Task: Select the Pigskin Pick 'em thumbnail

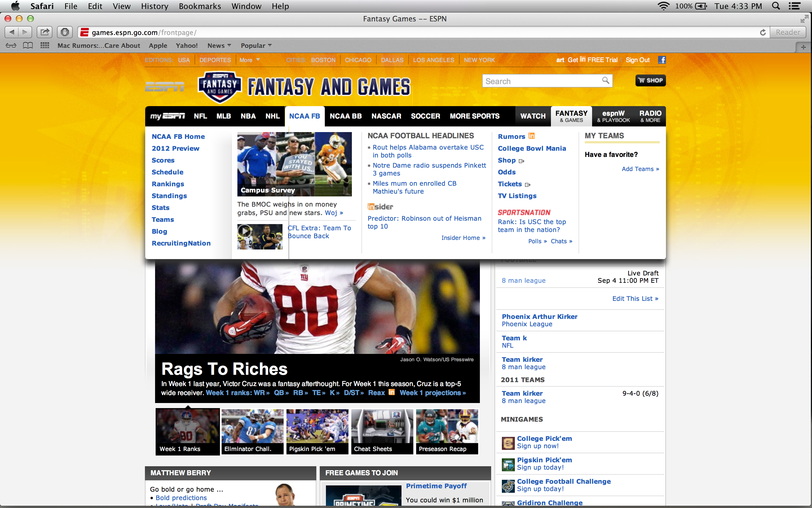Action: pyautogui.click(x=317, y=432)
